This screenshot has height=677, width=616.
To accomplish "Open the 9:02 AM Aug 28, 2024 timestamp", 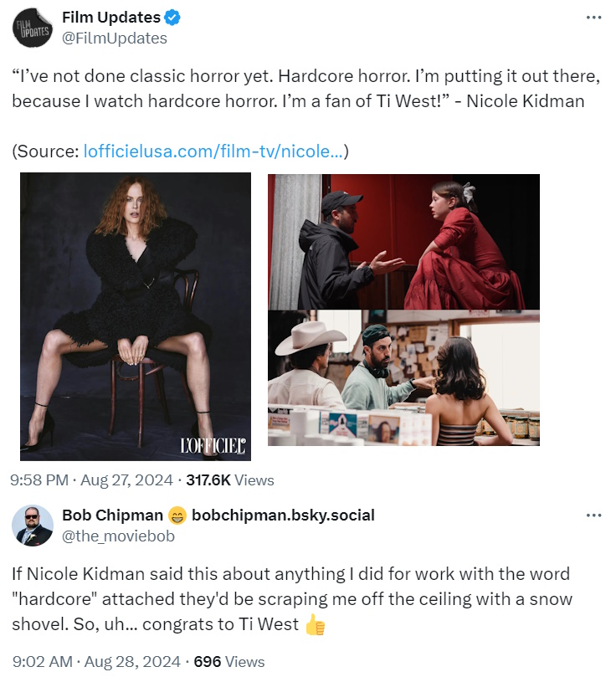I will (96, 661).
